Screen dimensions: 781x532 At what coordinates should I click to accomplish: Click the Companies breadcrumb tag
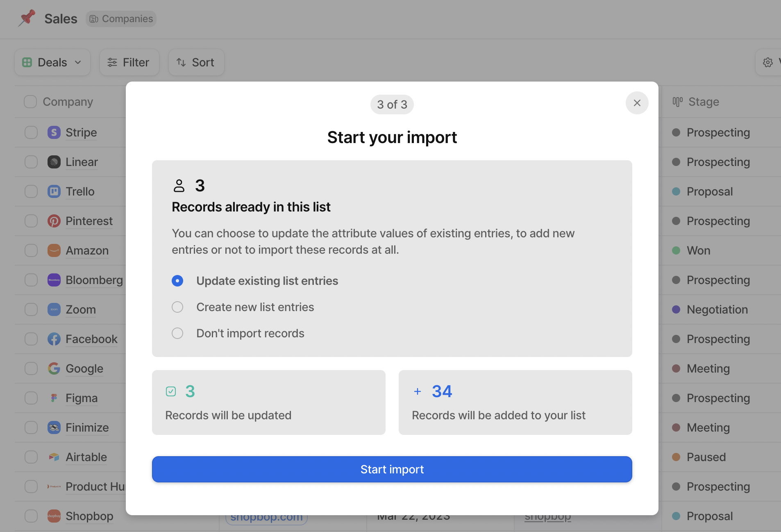[x=121, y=19]
